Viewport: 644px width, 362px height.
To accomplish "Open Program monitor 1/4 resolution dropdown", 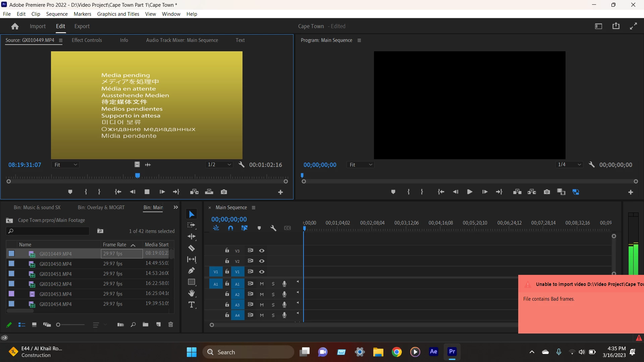I will click(x=569, y=165).
